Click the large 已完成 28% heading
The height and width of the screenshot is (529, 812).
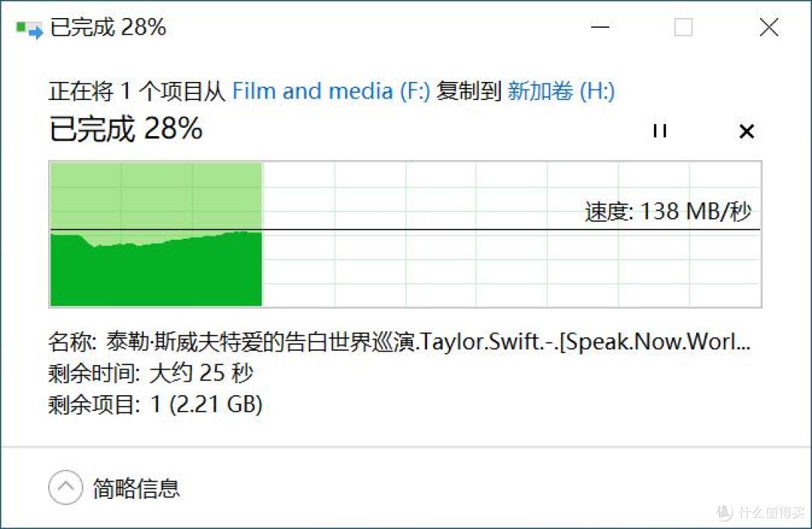126,128
